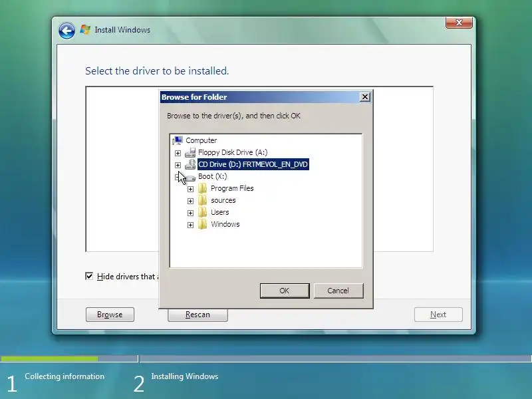The height and width of the screenshot is (399, 532).
Task: Click the Windows flag logo icon
Action: point(85,29)
